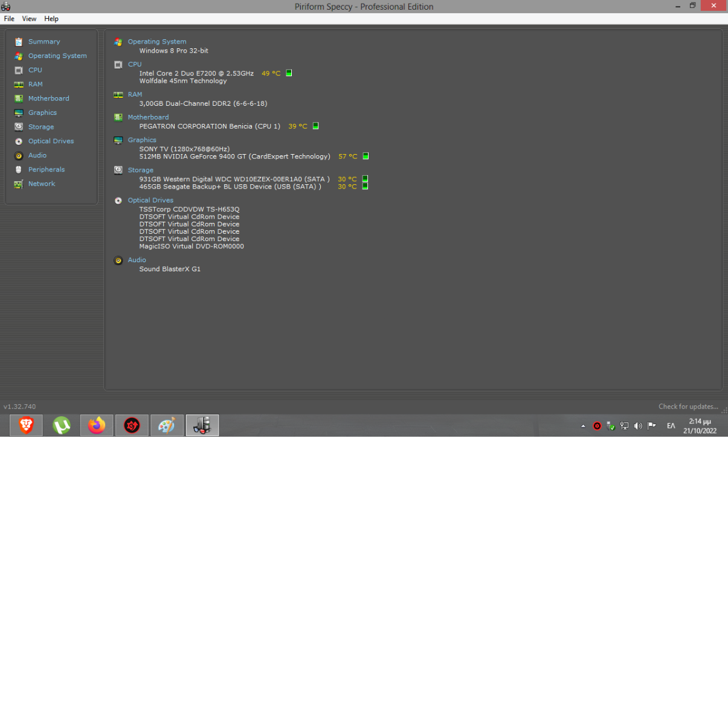Open Firefox from the taskbar
Screen dimensions: 728x725
coord(97,425)
